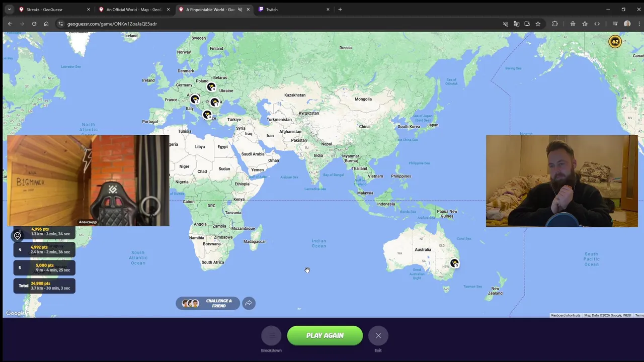The height and width of the screenshot is (362, 644).
Task: Select the round 5 result row 5,000 pts
Action: coord(44,267)
